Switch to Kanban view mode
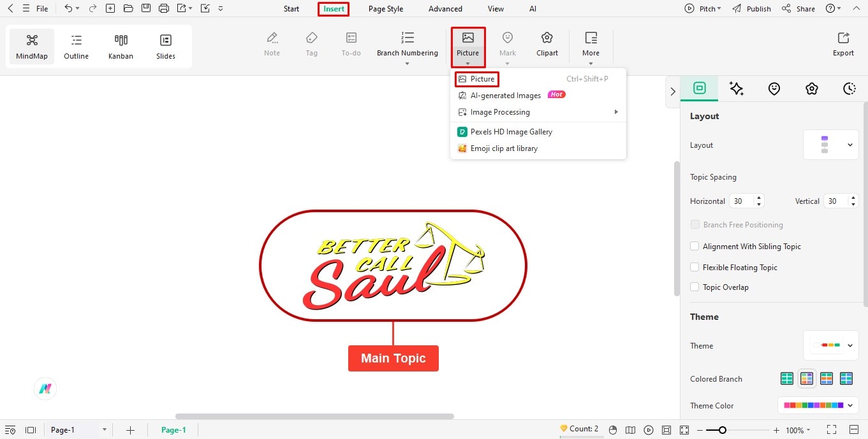868x439 pixels. tap(121, 47)
